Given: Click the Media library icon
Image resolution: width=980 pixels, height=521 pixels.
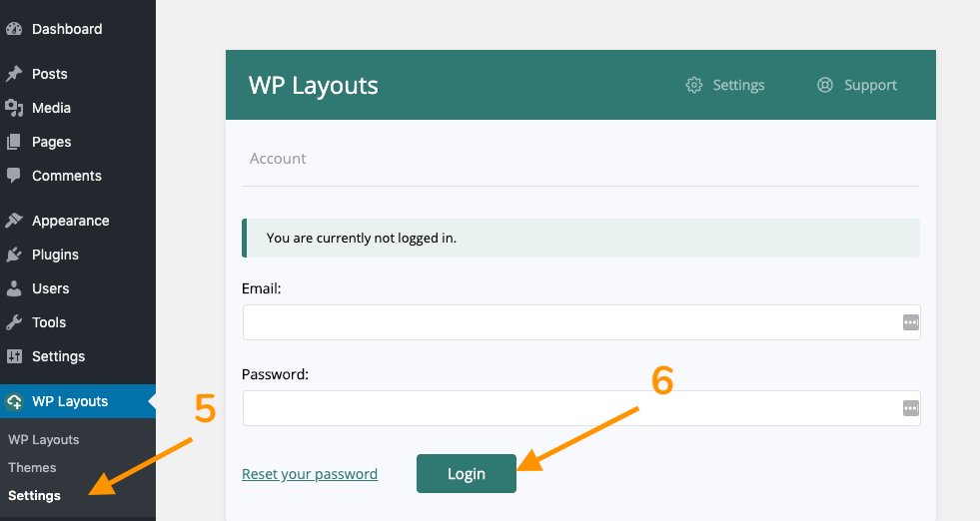Looking at the screenshot, I should [x=14, y=108].
